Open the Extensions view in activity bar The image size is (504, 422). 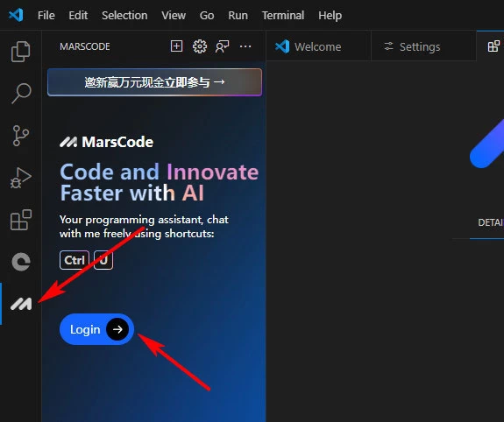(21, 220)
